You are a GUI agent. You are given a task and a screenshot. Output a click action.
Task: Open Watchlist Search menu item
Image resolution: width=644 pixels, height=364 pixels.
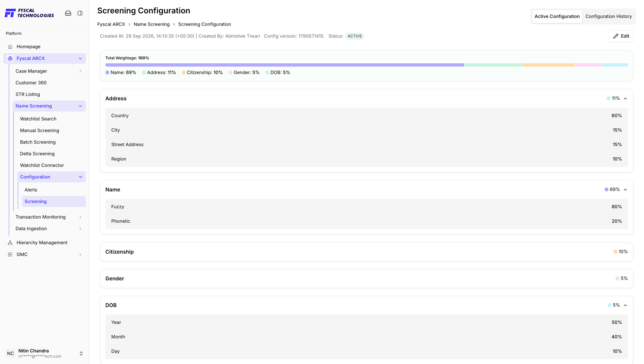click(x=38, y=119)
